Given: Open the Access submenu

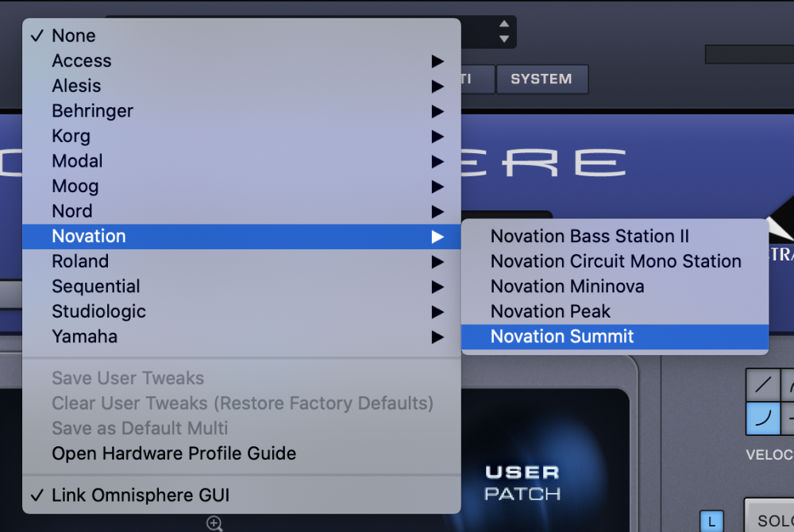Looking at the screenshot, I should 241,60.
